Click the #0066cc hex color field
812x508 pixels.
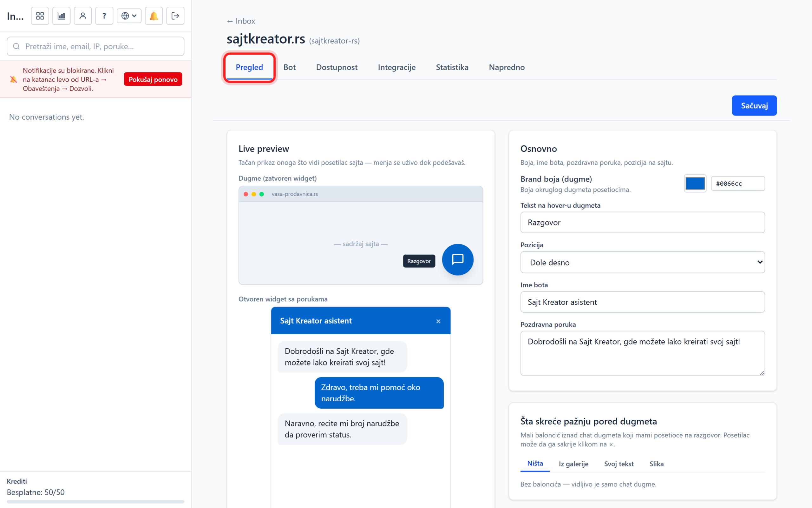tap(738, 184)
